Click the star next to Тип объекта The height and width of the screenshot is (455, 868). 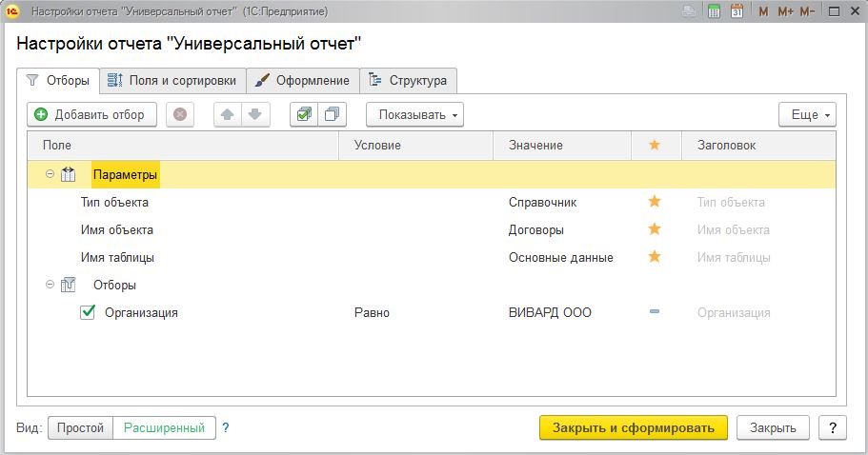tap(655, 201)
